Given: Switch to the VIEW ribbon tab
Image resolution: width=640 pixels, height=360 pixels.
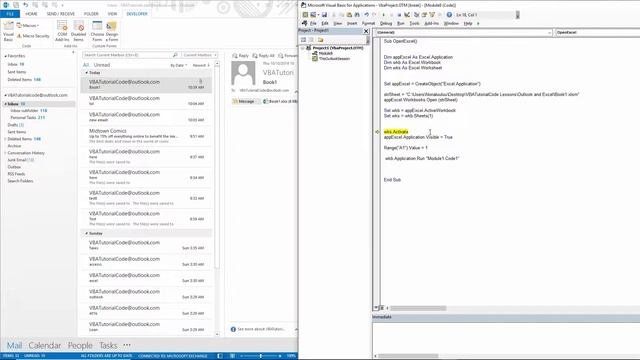Looking at the screenshot, I should [x=112, y=14].
